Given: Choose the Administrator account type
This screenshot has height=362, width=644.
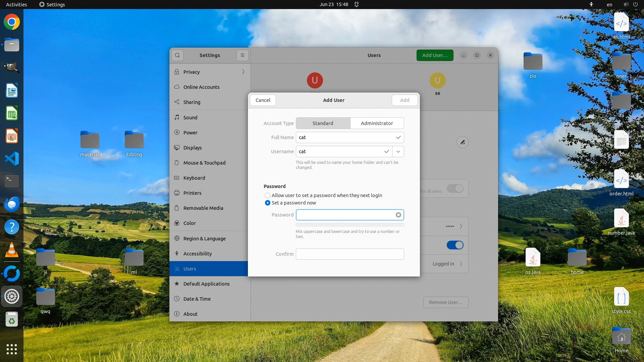Looking at the screenshot, I should [x=377, y=123].
